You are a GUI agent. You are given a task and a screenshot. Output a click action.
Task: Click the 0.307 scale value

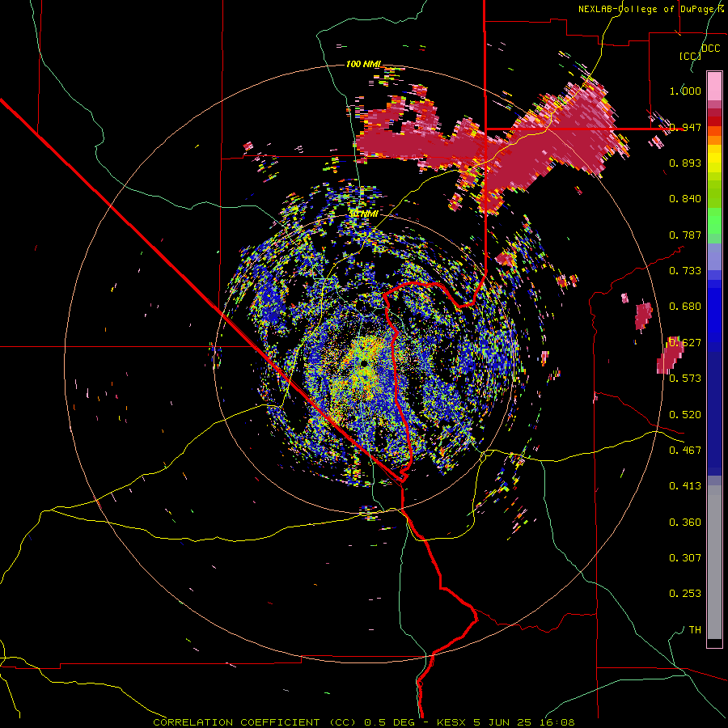tap(685, 558)
